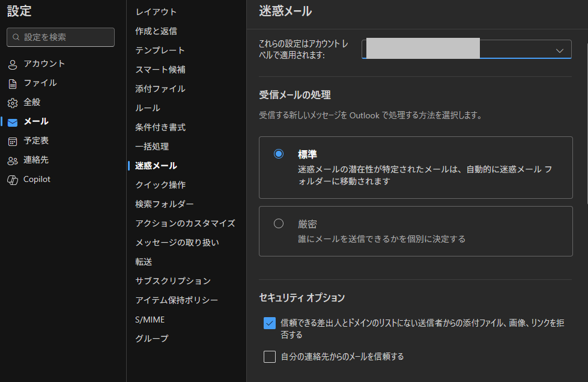Image resolution: width=588 pixels, height=382 pixels.
Task: Go to テンプレート settings
Action: click(160, 50)
